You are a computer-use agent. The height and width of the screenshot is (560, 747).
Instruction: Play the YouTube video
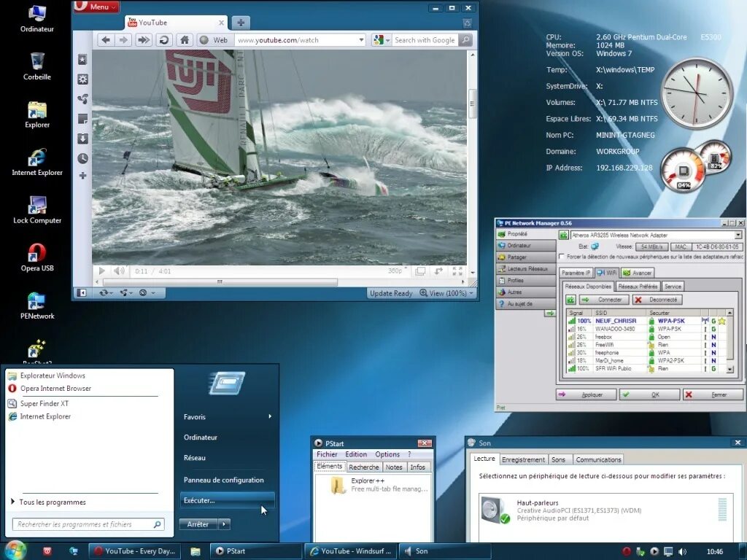point(101,271)
